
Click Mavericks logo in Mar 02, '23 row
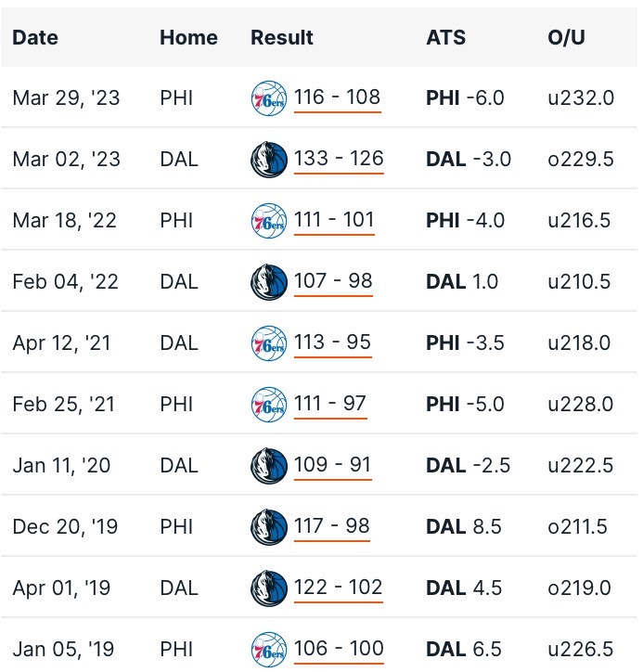[268, 160]
